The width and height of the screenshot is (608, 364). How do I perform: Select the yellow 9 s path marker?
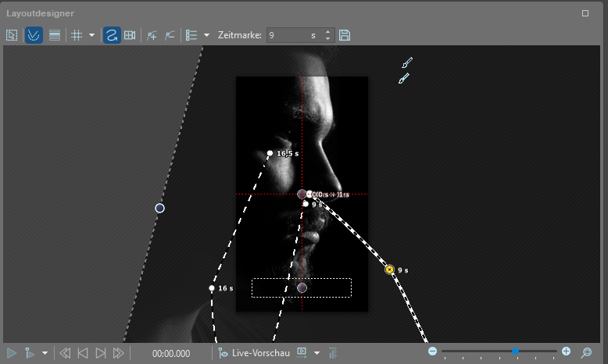[389, 269]
